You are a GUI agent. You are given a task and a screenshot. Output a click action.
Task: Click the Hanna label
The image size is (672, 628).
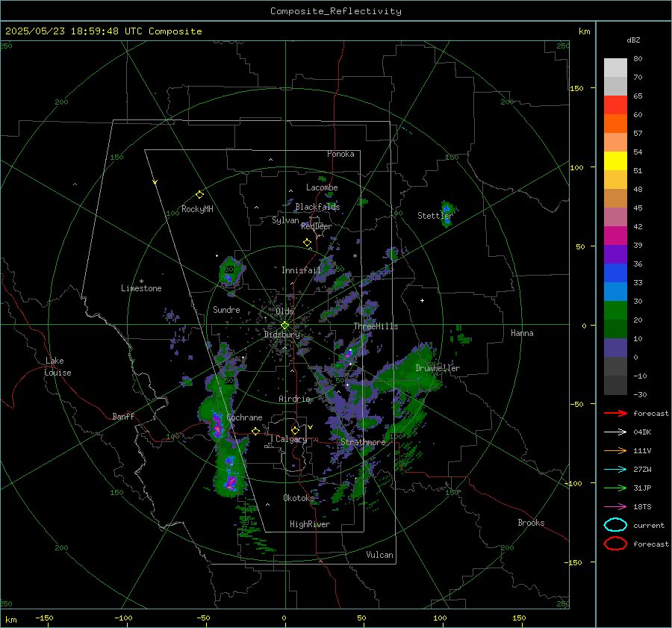[522, 333]
